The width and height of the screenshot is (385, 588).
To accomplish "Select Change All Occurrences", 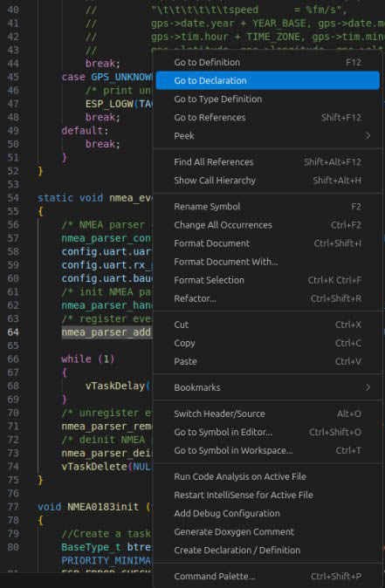I will [267, 225].
